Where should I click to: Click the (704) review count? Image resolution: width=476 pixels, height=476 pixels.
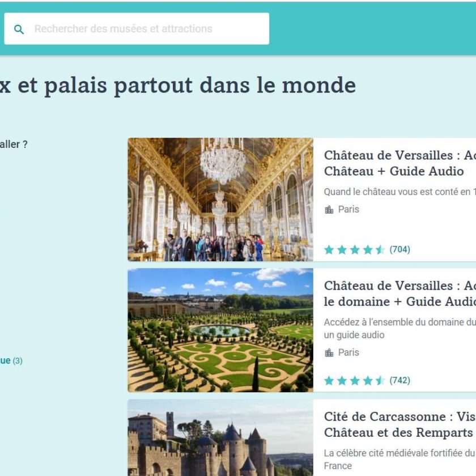point(400,249)
